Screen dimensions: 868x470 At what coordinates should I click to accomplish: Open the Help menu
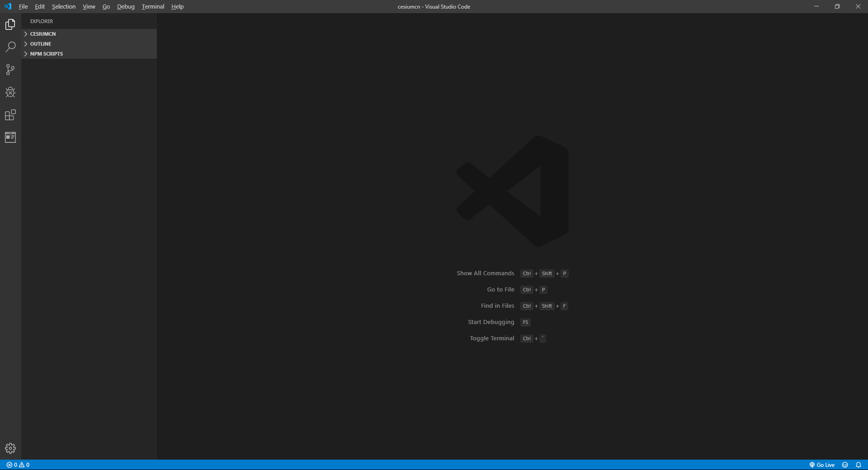pos(178,7)
